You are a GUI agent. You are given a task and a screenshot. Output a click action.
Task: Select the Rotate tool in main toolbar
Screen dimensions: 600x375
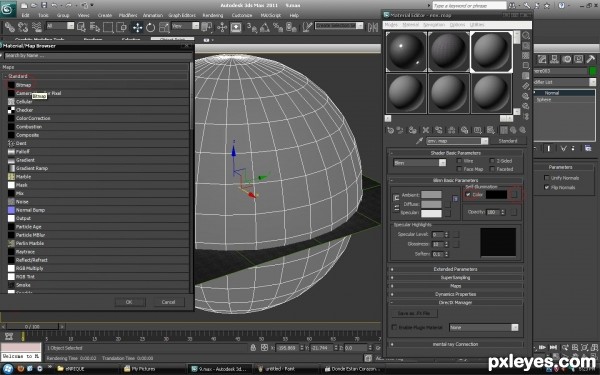pos(151,27)
